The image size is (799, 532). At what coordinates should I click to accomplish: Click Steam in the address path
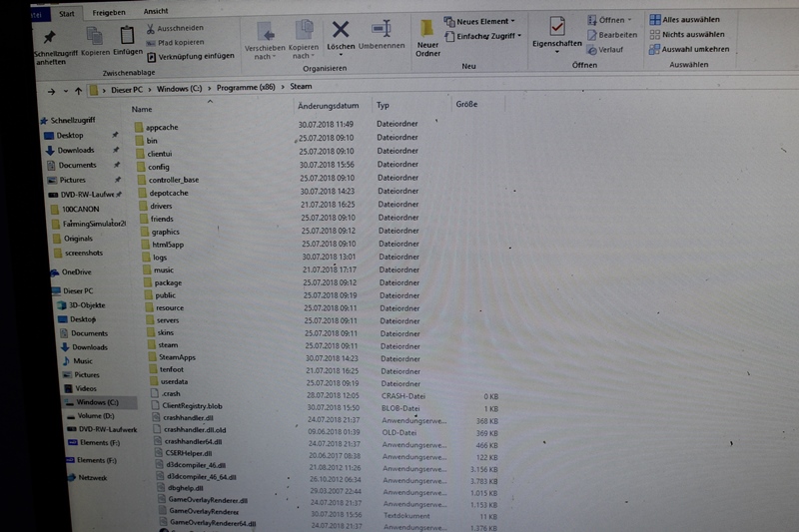click(x=301, y=87)
